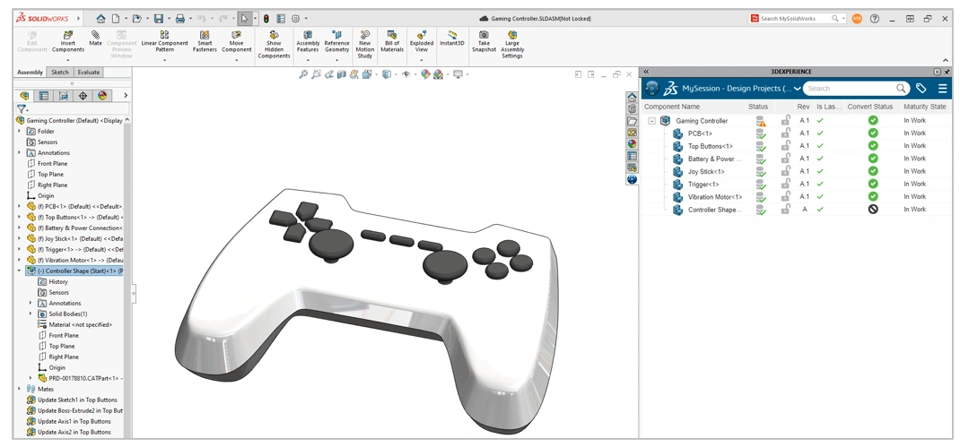This screenshot has width=960, height=447.
Task: Sort by Component Name column header
Action: (x=671, y=107)
